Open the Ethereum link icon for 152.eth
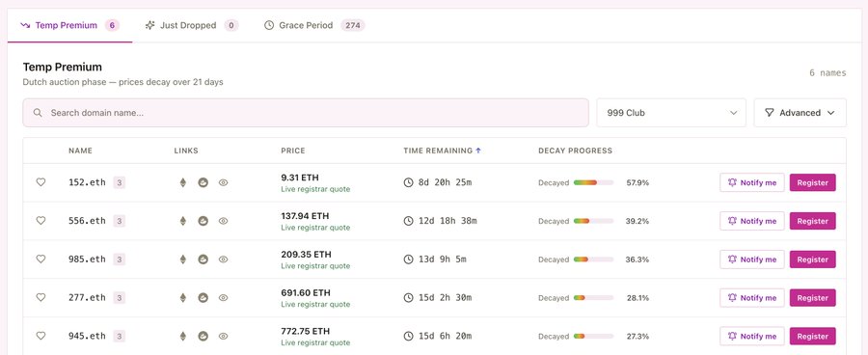Image resolution: width=868 pixels, height=355 pixels. [x=182, y=182]
